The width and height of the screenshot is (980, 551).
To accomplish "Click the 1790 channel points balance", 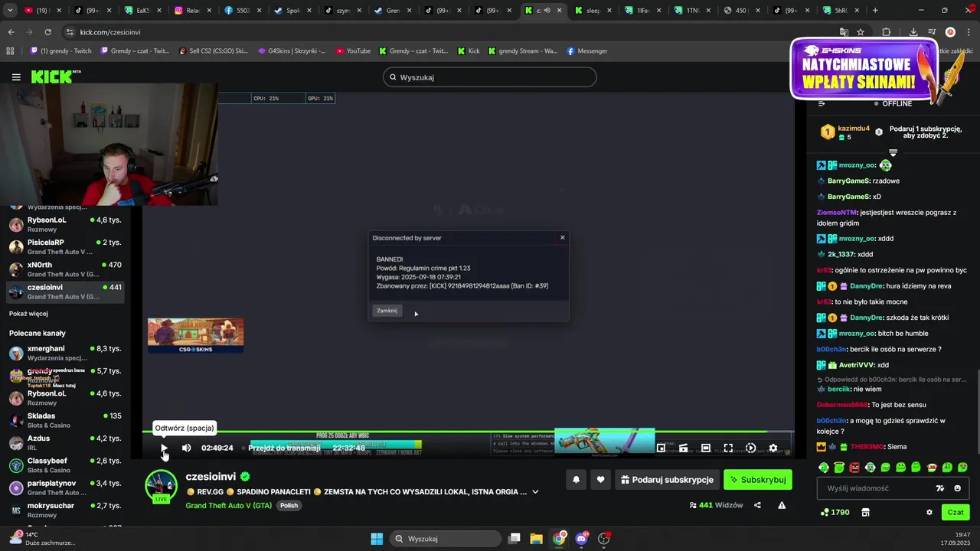I will 835,512.
